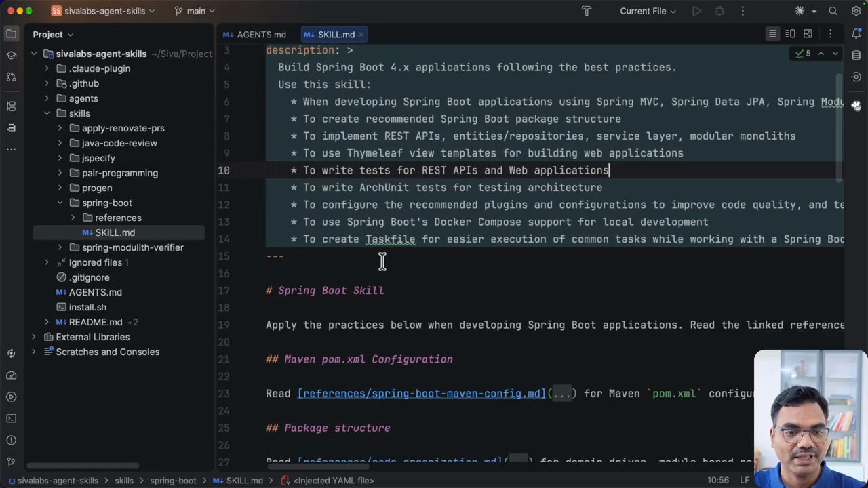This screenshot has width=868, height=488.
Task: Open Search Everywhere magnifier icon
Action: coord(833,11)
